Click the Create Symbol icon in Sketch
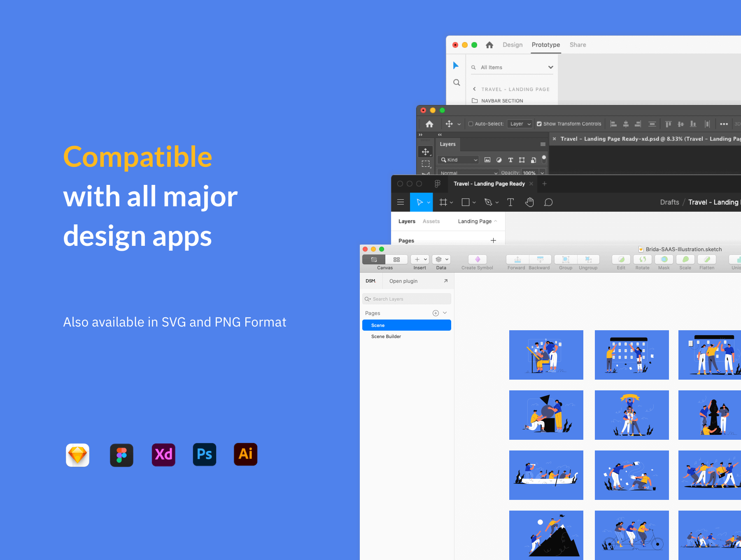The height and width of the screenshot is (560, 741). (x=478, y=259)
